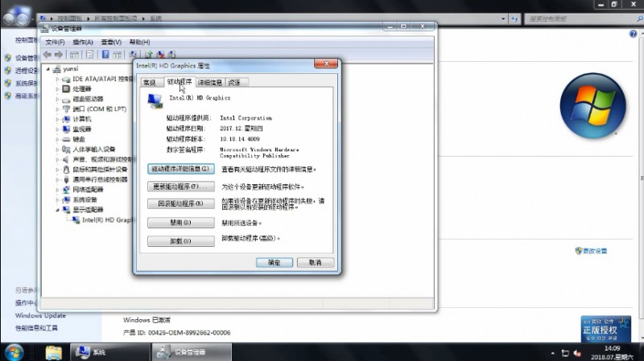This screenshot has width=644, height=361.
Task: Click 更新驱动程序 button
Action: (180, 187)
